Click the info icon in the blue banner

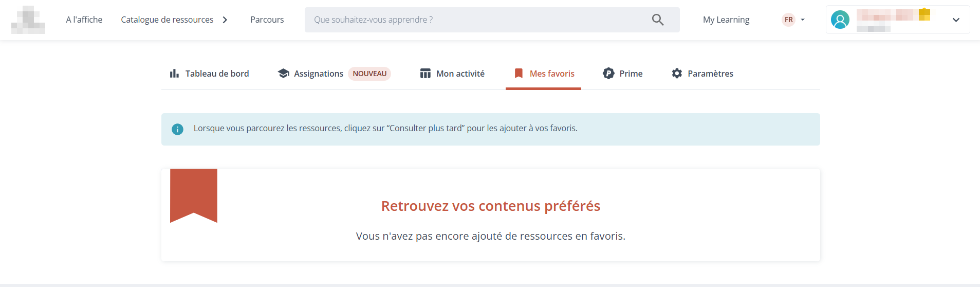pyautogui.click(x=177, y=129)
